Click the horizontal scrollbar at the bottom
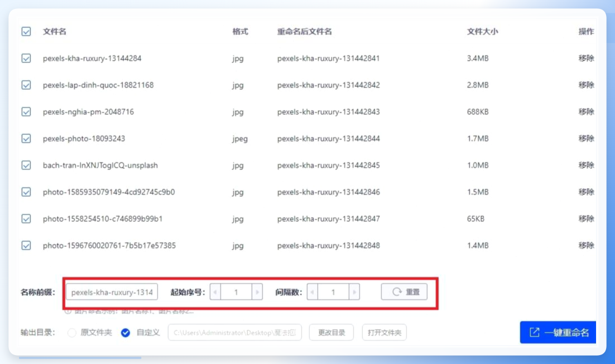The height and width of the screenshot is (364, 615). (x=80, y=358)
